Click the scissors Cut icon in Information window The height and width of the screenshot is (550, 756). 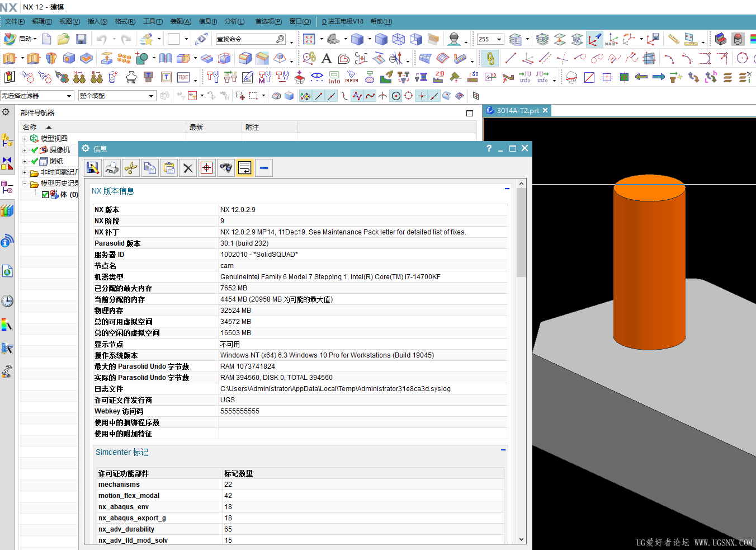131,167
